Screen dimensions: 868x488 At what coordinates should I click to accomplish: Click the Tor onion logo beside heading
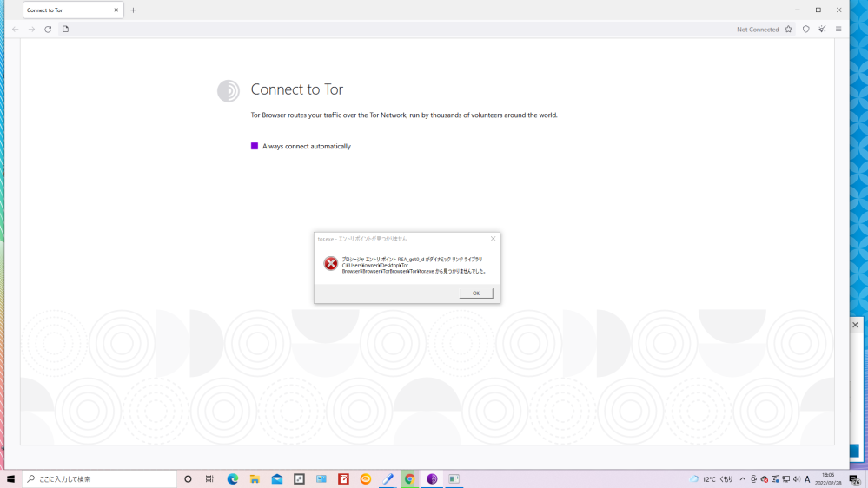[228, 90]
